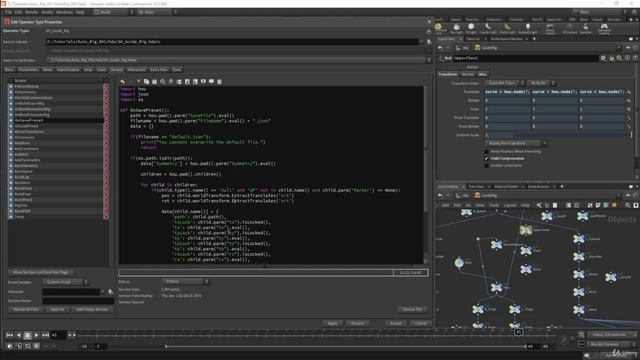The image size is (640, 360).
Task: Open the Assets menu
Action: click(47, 12)
